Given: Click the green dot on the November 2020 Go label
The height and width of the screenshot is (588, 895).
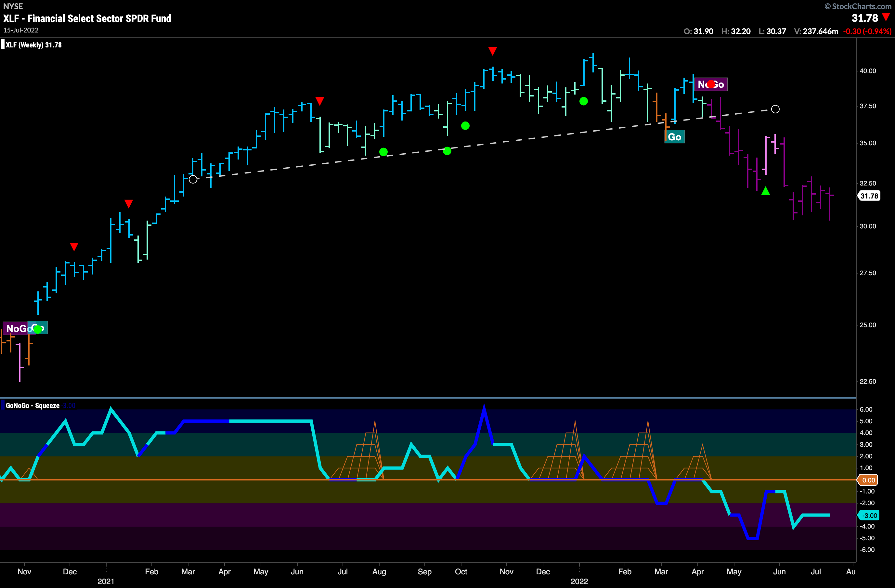Looking at the screenshot, I should click(38, 329).
